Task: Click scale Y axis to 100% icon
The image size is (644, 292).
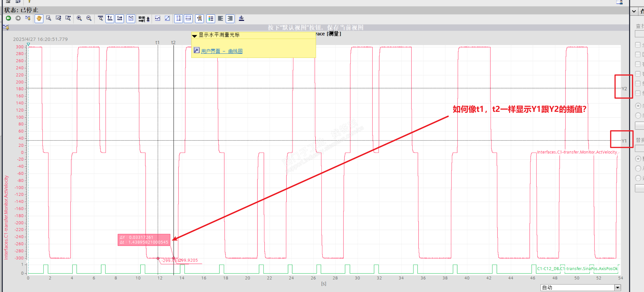Action: [110, 18]
